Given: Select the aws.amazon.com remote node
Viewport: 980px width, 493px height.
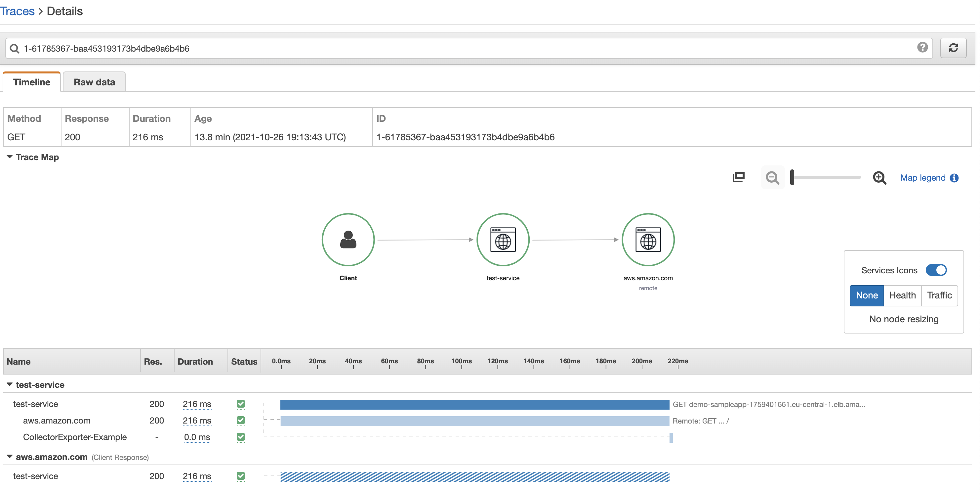Looking at the screenshot, I should pyautogui.click(x=648, y=240).
